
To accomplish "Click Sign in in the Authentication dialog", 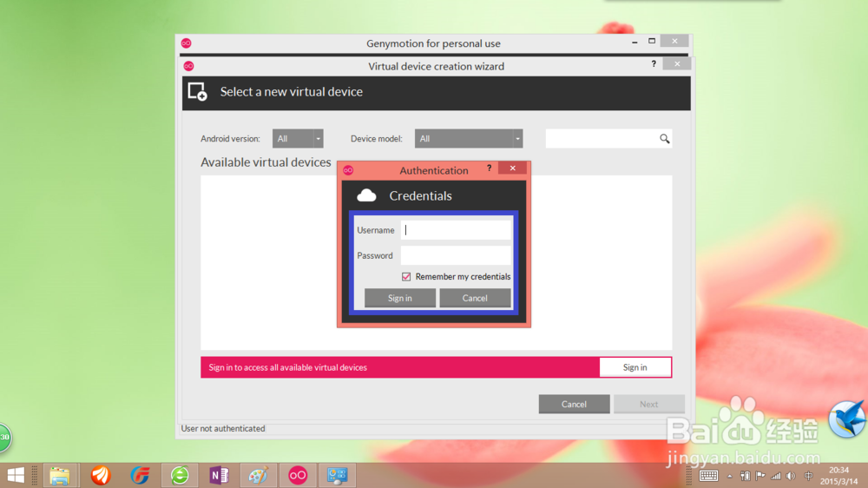I will [399, 298].
